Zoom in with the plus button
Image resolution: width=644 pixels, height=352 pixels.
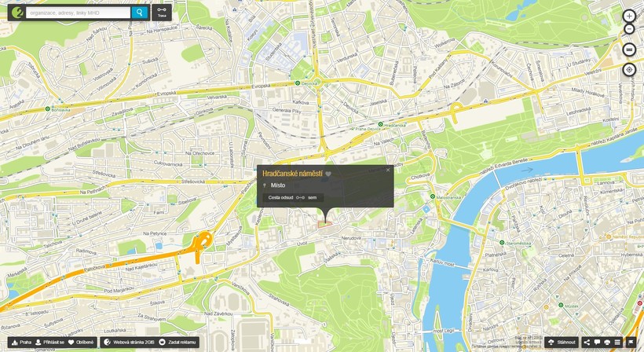(629, 16)
